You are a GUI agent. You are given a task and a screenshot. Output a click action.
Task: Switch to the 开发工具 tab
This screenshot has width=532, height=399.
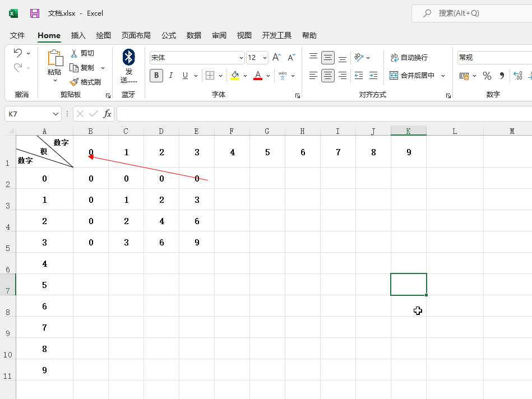276,35
